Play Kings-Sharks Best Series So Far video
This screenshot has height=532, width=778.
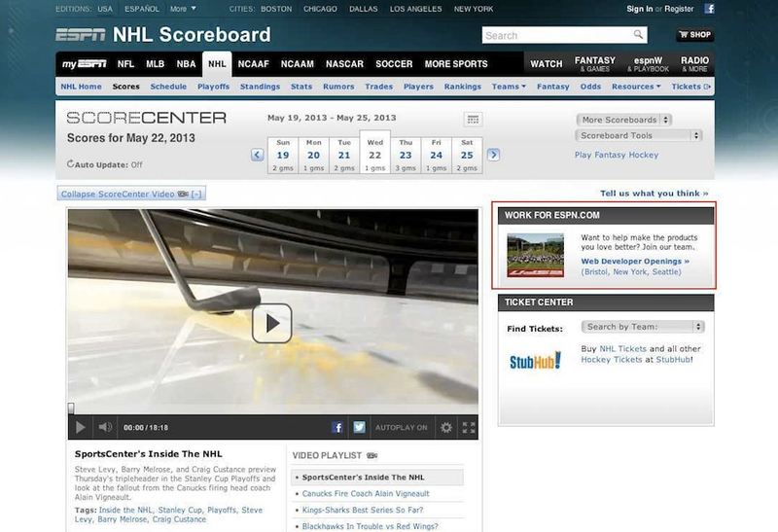coord(362,510)
